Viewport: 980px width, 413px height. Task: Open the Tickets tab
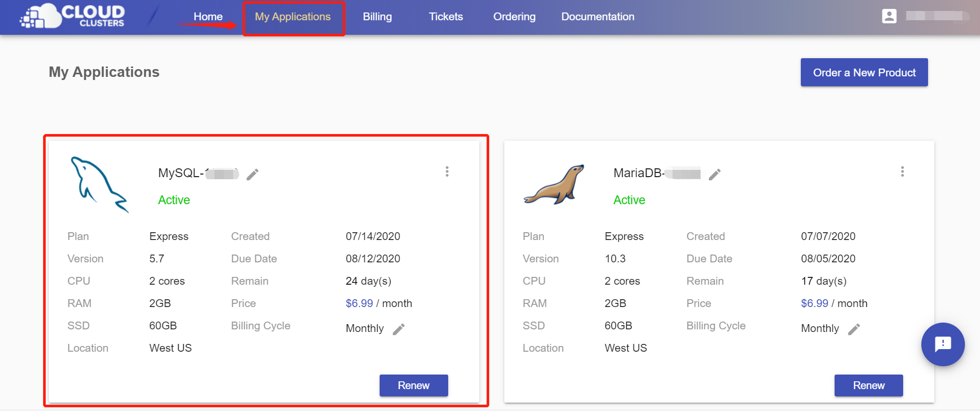pos(446,17)
